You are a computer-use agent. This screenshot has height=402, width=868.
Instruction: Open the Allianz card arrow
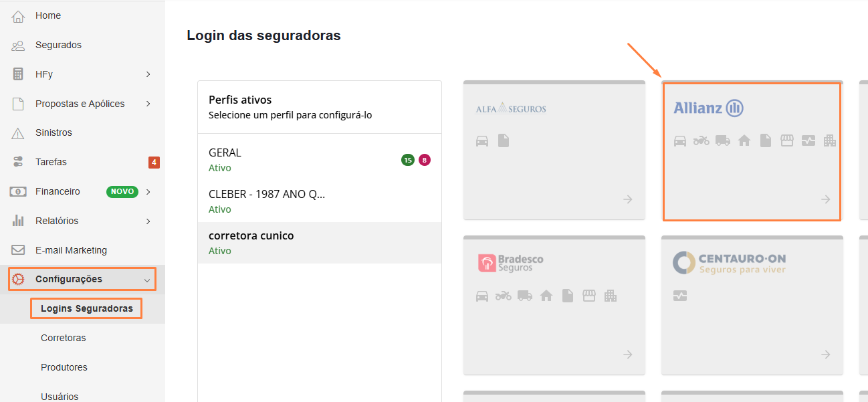(x=826, y=199)
